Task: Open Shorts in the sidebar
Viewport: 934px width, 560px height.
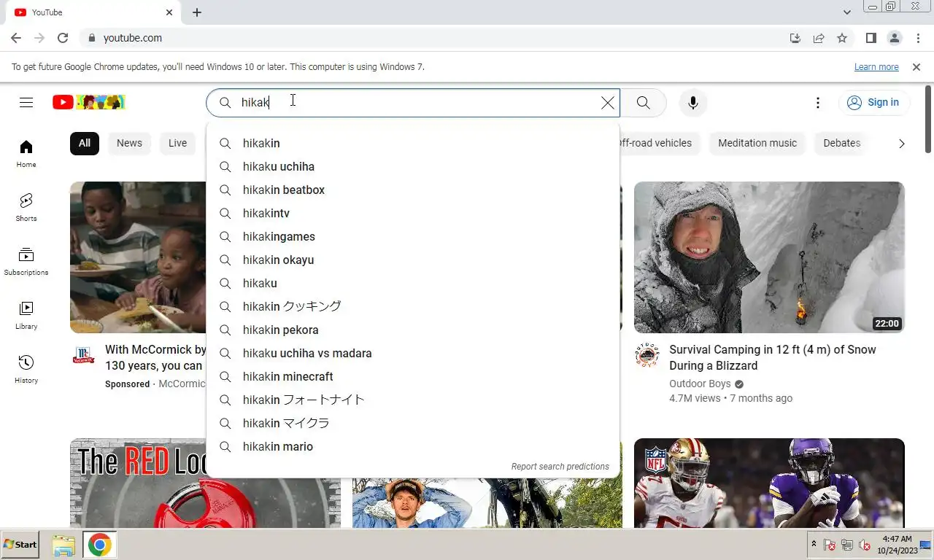Action: pos(26,207)
